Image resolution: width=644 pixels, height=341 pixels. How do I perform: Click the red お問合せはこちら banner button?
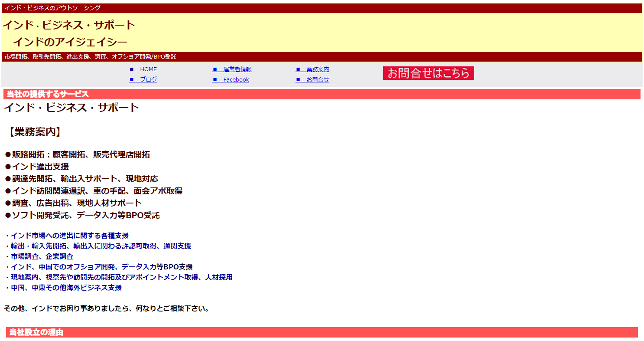coord(428,73)
